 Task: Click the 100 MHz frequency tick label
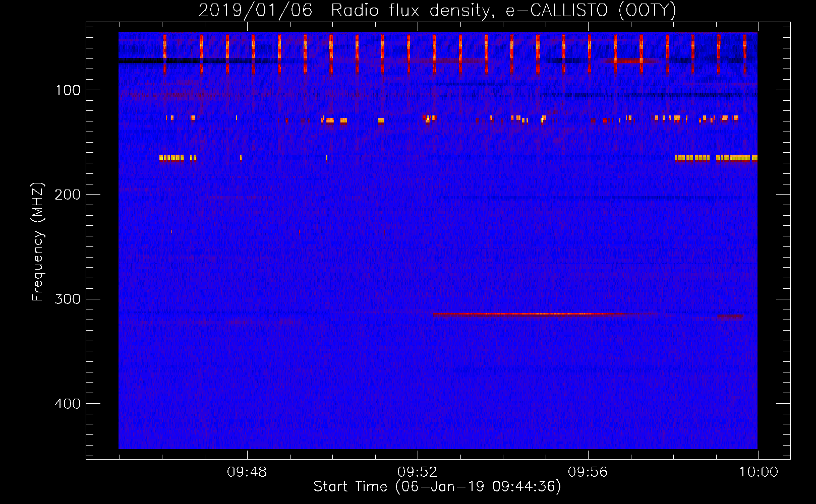68,90
